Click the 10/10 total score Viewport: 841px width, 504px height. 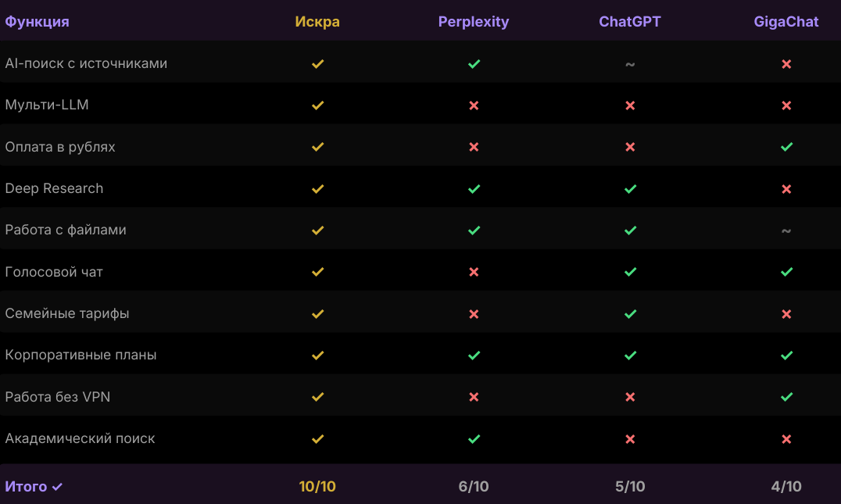tap(317, 486)
